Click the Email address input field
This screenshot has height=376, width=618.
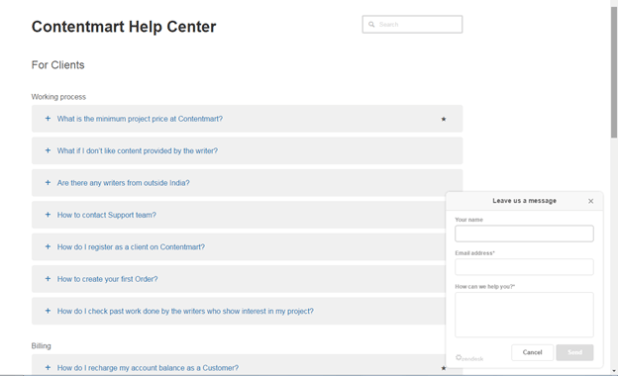pos(524,267)
